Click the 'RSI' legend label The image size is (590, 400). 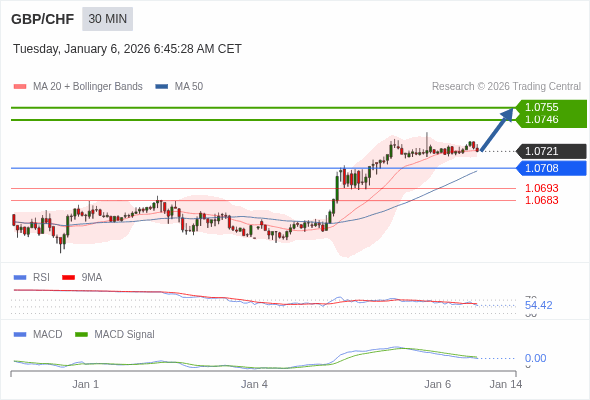[x=41, y=278]
